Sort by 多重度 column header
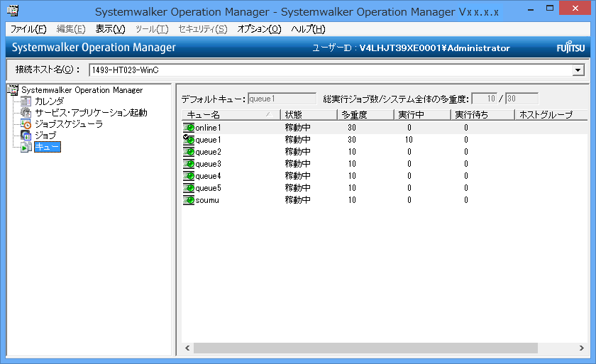This screenshot has width=596, height=364. click(x=365, y=115)
